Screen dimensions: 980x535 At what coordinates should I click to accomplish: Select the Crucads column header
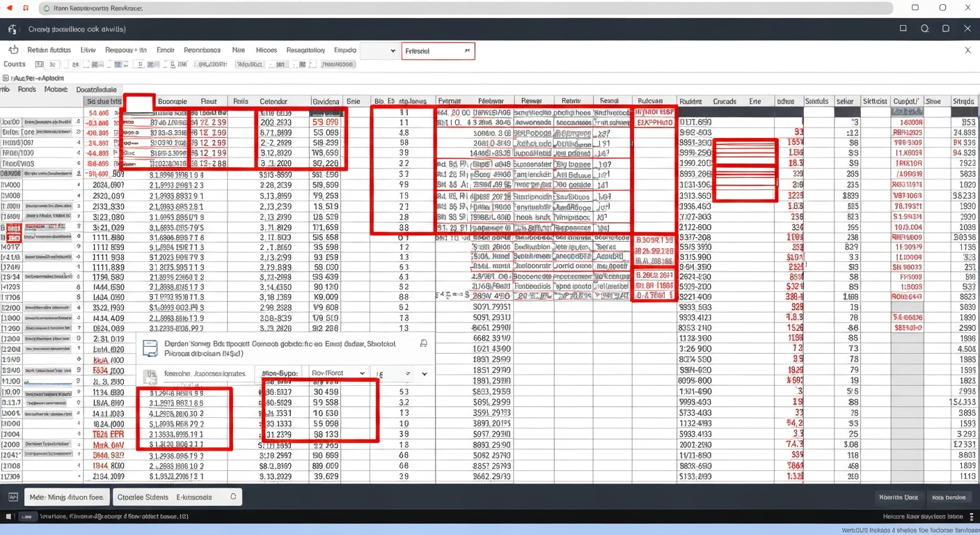pos(725,101)
